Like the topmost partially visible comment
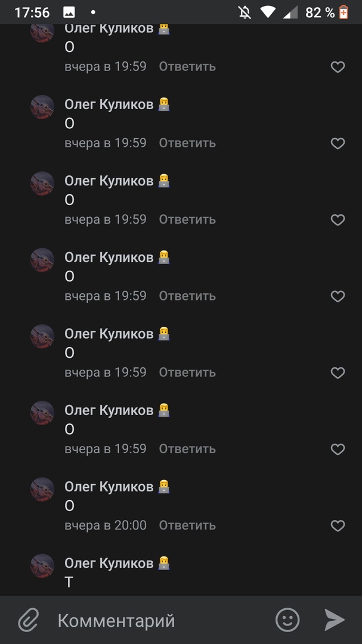Viewport: 362px width, 644px height. [x=338, y=67]
